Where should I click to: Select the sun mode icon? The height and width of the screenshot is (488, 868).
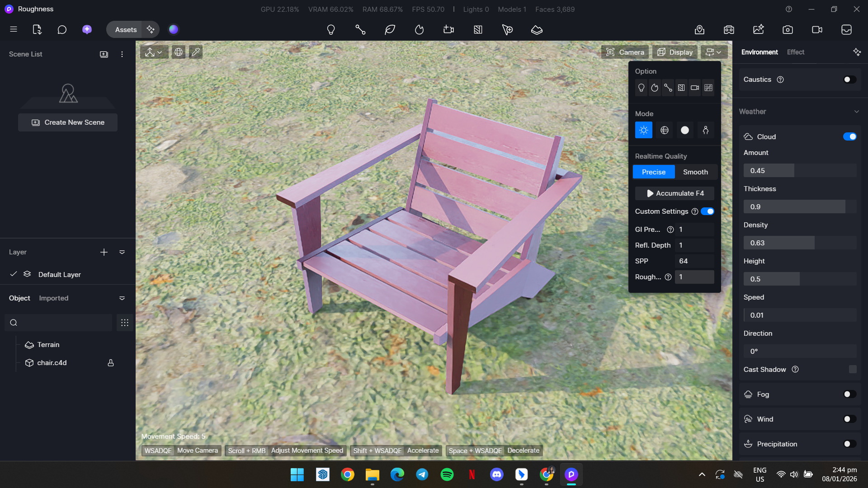pyautogui.click(x=643, y=130)
